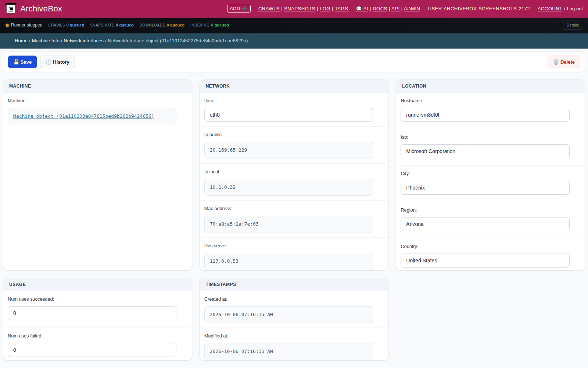This screenshot has height=368, width=588.
Task: Edit the Region field Arizona
Action: [485, 224]
